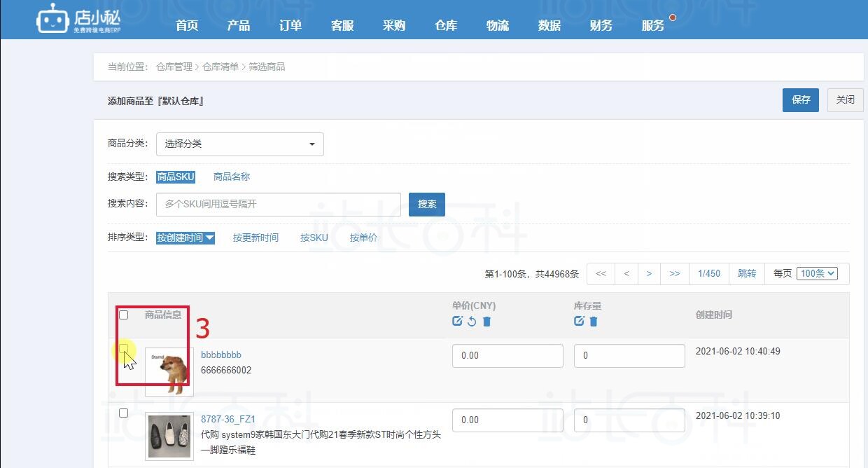Click the reset icon under 单价(CNY)
The height and width of the screenshot is (468, 868).
point(472,322)
